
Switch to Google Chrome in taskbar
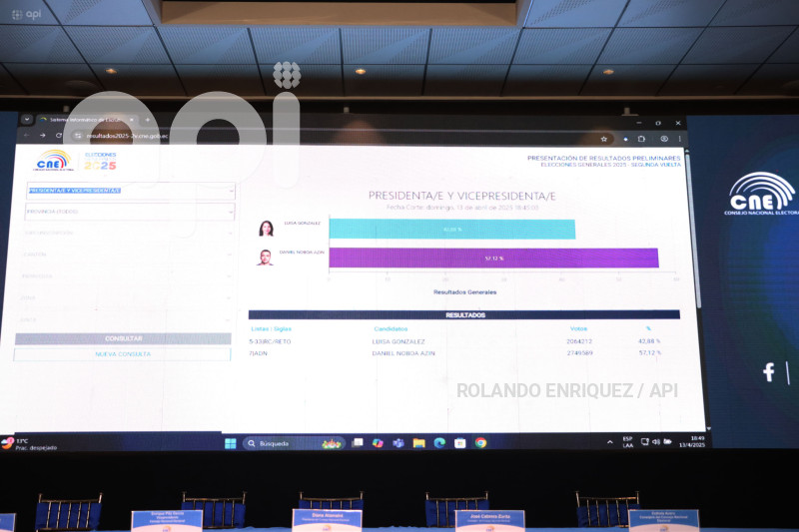click(480, 443)
